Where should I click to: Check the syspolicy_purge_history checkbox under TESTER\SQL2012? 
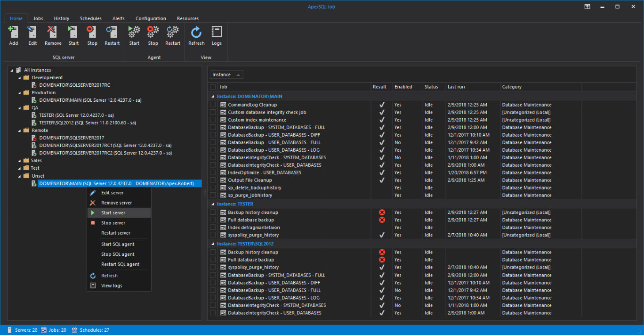pos(213,268)
